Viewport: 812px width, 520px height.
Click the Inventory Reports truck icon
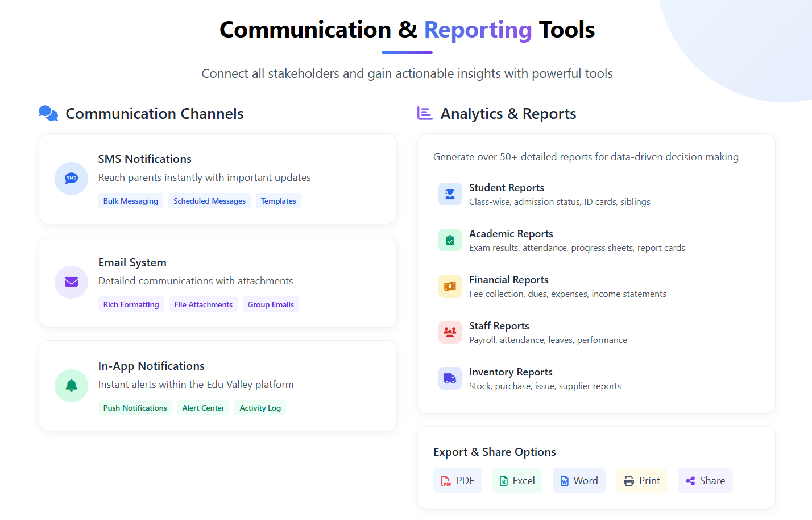click(450, 378)
